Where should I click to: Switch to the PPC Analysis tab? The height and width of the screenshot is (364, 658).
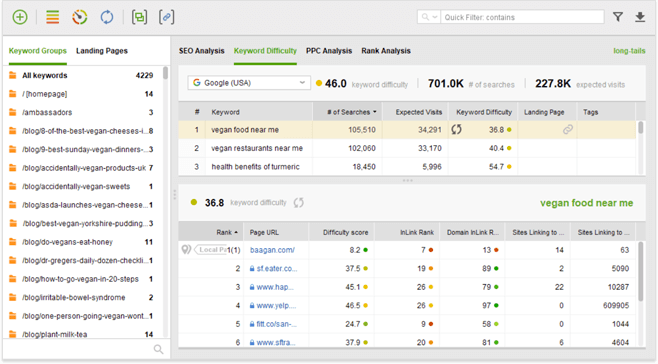coord(329,51)
